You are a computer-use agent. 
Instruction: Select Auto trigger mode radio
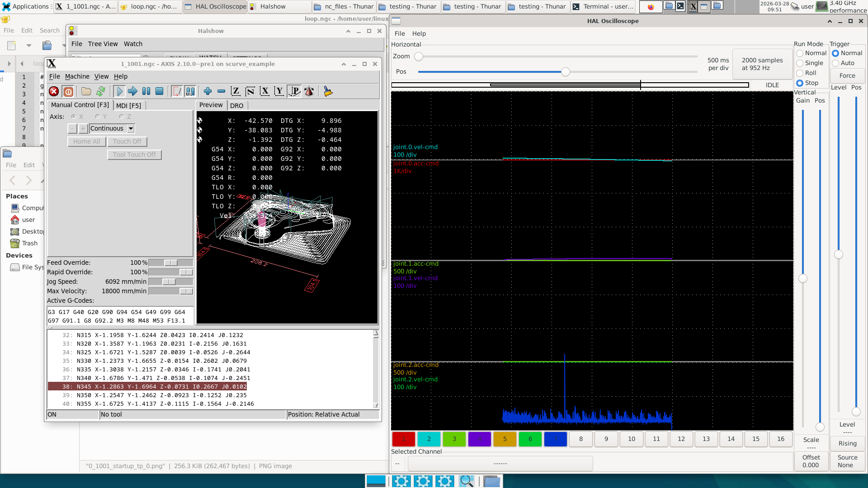[x=835, y=63]
